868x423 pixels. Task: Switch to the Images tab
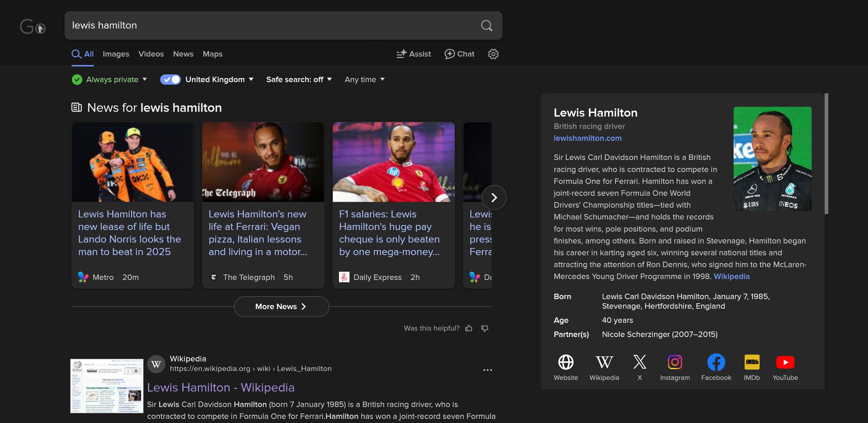pos(116,54)
